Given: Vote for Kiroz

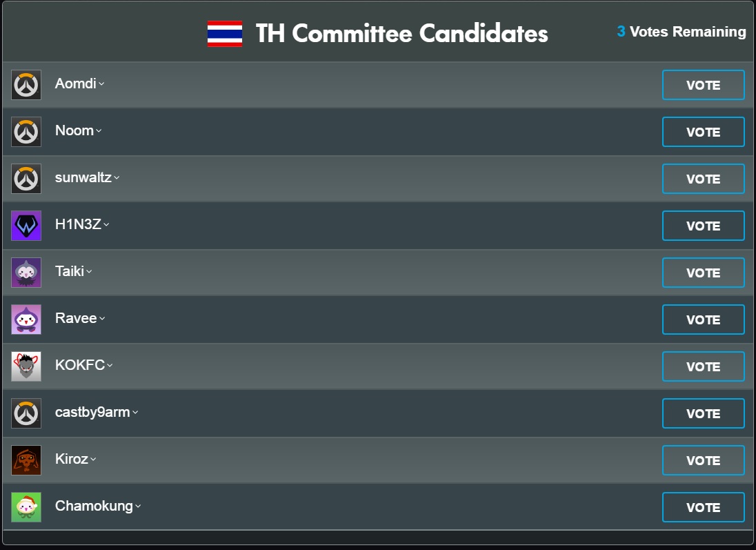Looking at the screenshot, I should pos(704,460).
